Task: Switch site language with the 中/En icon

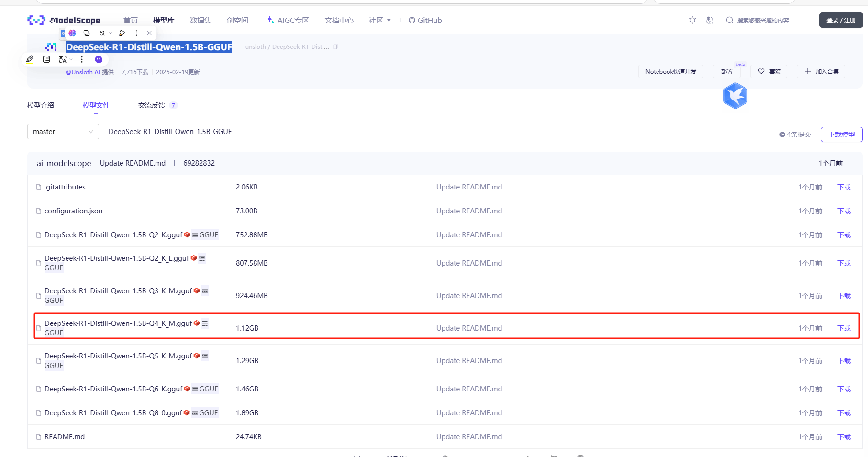Action: point(710,20)
